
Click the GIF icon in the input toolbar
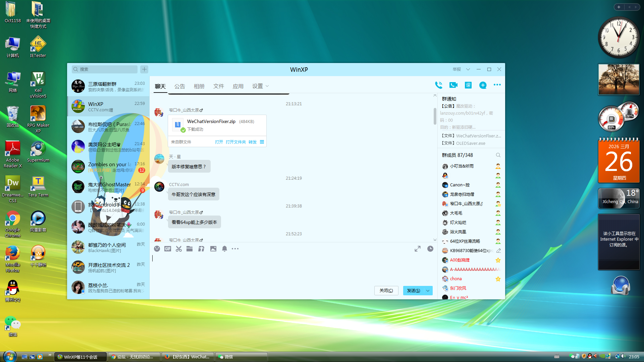(168, 249)
